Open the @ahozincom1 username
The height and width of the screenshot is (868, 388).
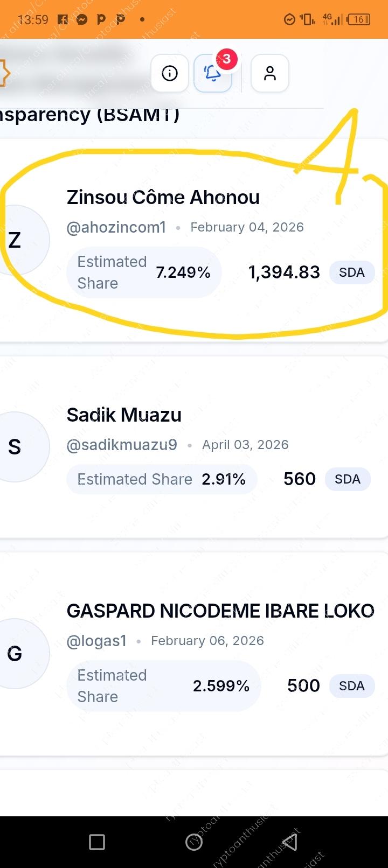tap(116, 227)
